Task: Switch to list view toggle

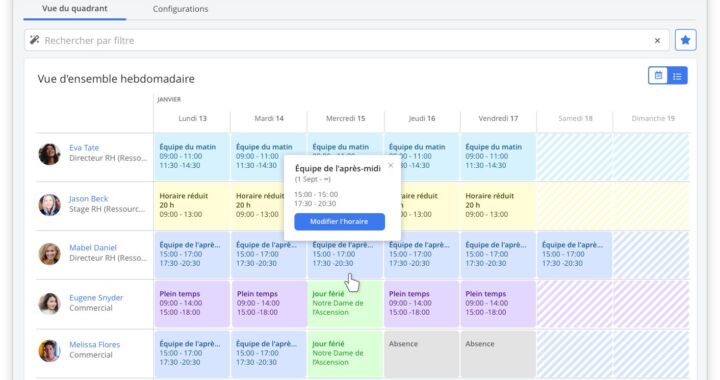Action: pyautogui.click(x=677, y=76)
